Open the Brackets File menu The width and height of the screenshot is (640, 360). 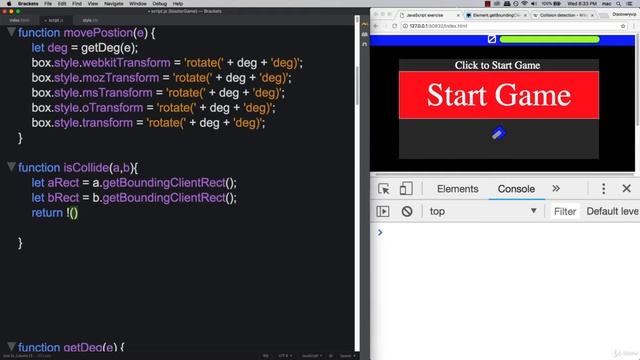48,4
